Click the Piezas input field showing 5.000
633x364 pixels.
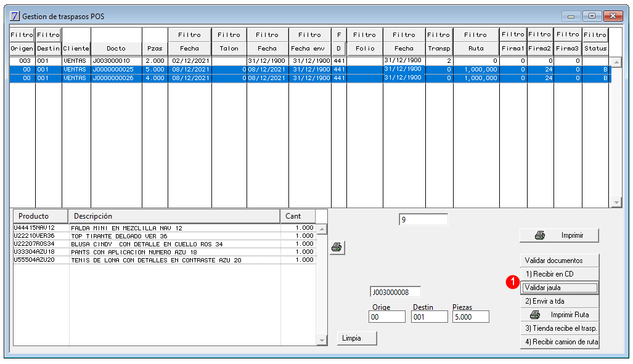(x=471, y=317)
